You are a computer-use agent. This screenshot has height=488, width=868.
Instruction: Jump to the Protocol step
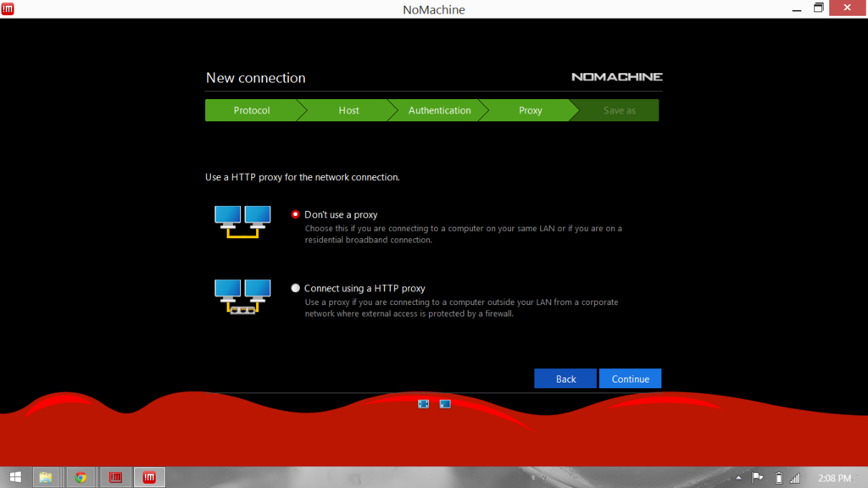[x=251, y=110]
